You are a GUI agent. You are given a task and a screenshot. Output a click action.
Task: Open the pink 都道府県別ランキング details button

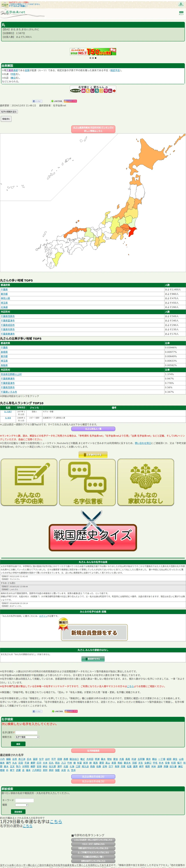coord(93,129)
